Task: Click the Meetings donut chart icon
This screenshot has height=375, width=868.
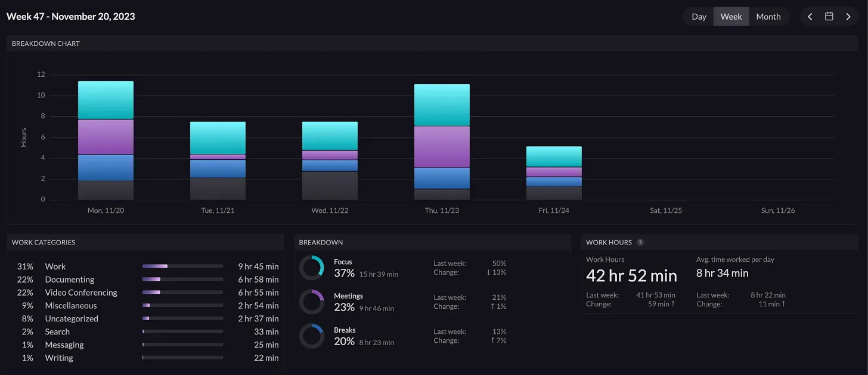Action: pos(311,302)
